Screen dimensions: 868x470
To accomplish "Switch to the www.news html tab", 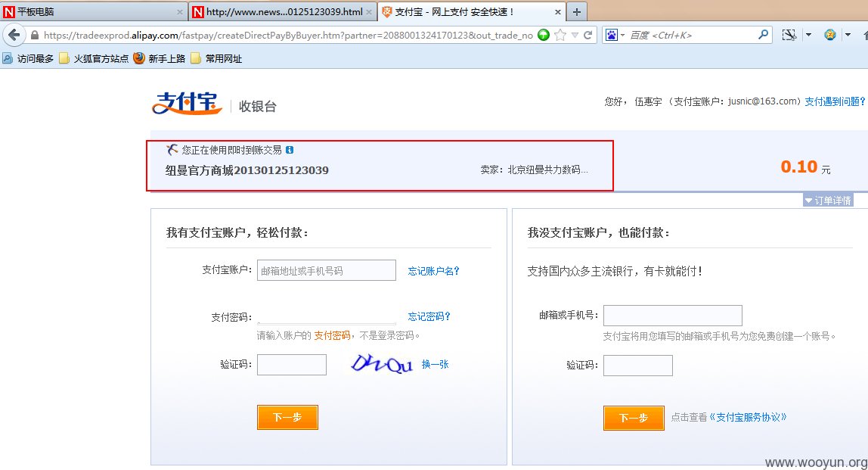I will coord(282,11).
